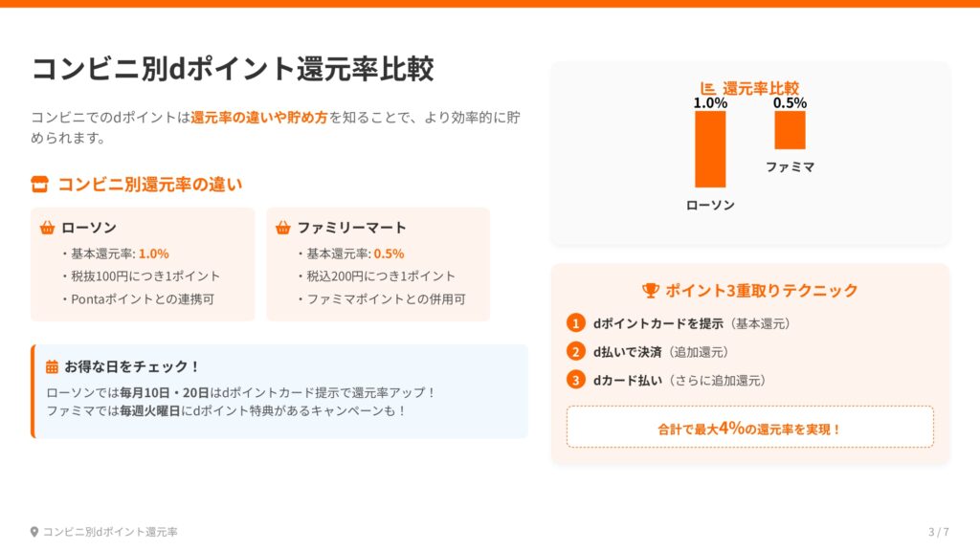Image resolution: width=980 pixels, height=551 pixels.
Task: Click the calendar icon beside お得な日をチェック
Action: coord(53,366)
